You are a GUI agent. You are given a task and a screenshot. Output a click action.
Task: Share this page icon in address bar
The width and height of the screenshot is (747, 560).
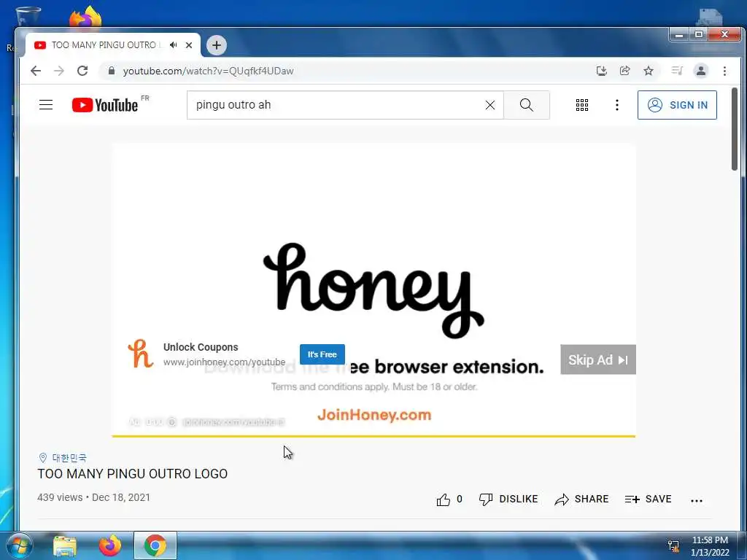(624, 71)
